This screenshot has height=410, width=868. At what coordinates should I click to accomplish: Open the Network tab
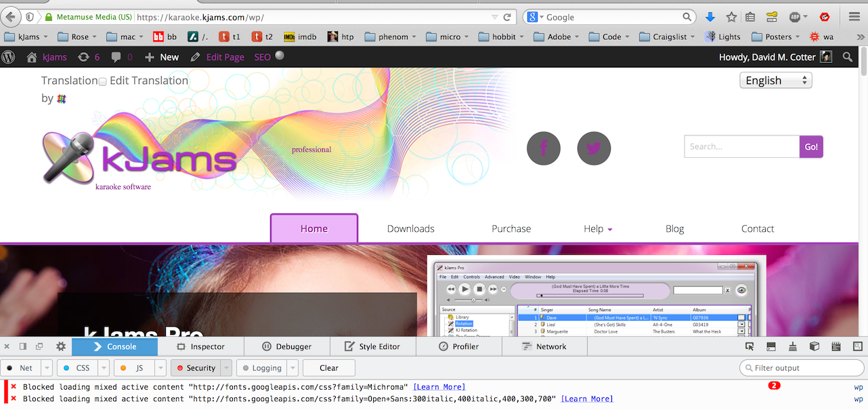pyautogui.click(x=544, y=346)
